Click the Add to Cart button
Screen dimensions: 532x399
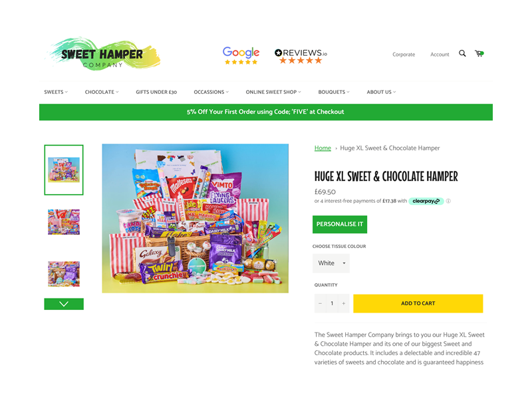(x=418, y=303)
